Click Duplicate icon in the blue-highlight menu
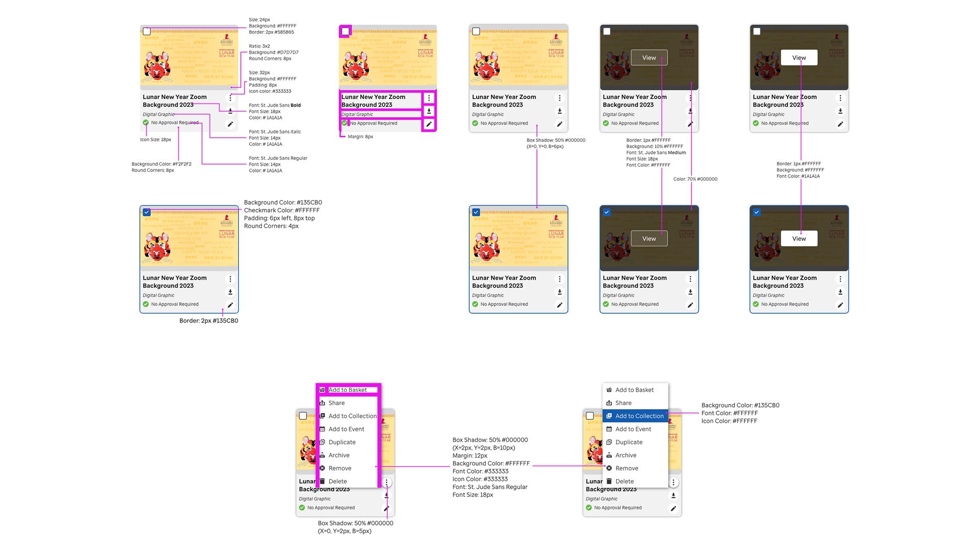 point(609,442)
